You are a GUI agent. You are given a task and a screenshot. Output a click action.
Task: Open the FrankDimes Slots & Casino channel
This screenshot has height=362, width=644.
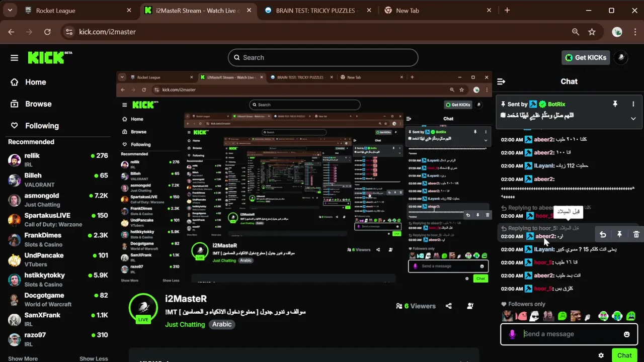(x=58, y=239)
